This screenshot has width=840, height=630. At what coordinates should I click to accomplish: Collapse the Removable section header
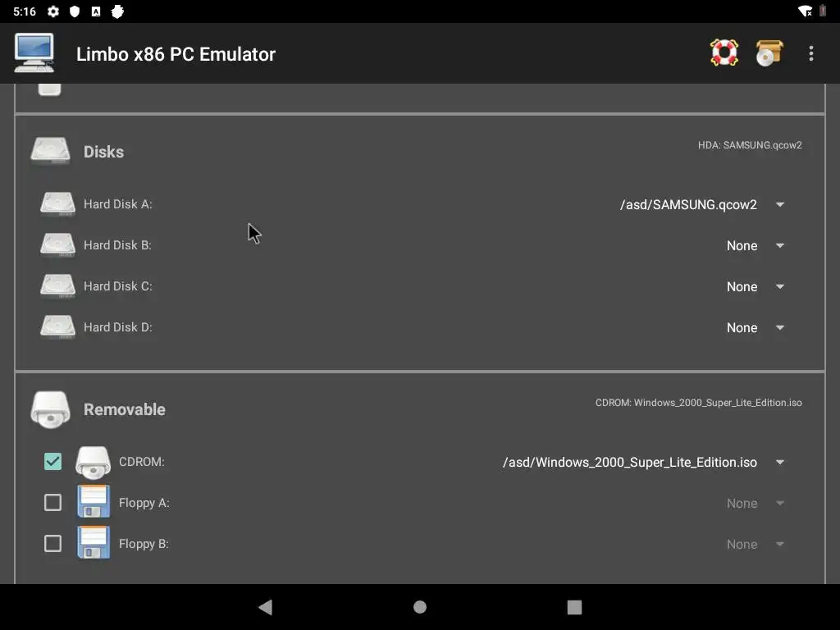(125, 409)
